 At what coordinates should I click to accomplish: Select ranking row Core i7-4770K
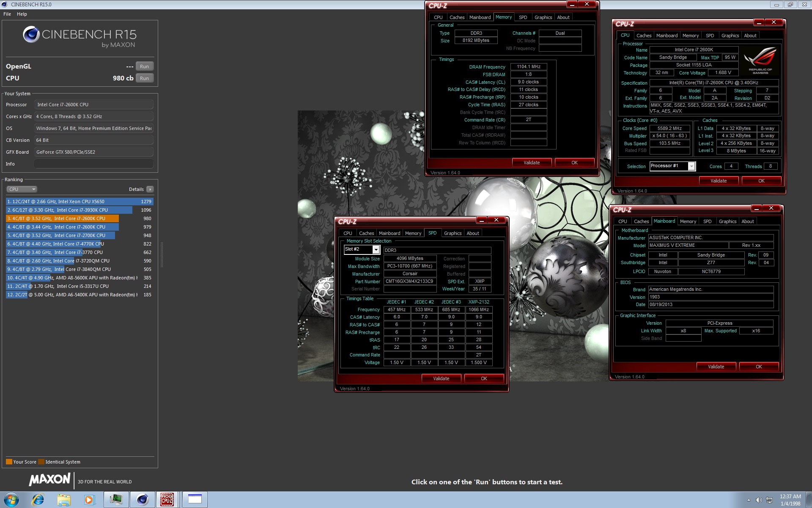click(x=80, y=244)
